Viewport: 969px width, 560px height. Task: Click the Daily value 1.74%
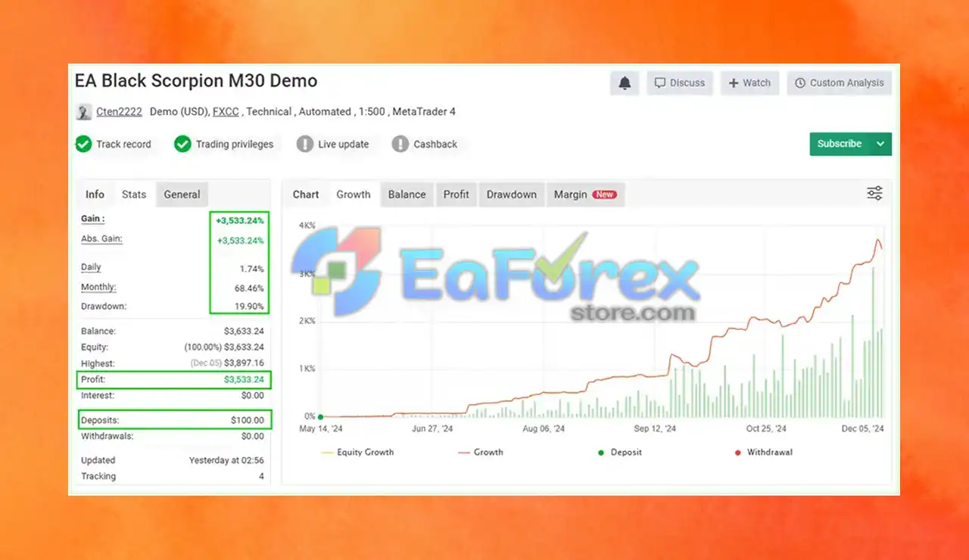(251, 269)
